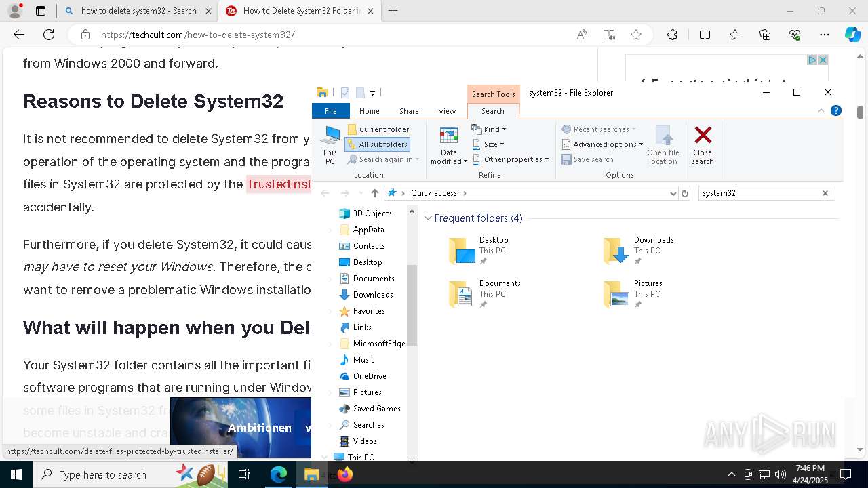Open Edge settings and more menu
Image resolution: width=868 pixels, height=488 pixels.
tap(825, 35)
